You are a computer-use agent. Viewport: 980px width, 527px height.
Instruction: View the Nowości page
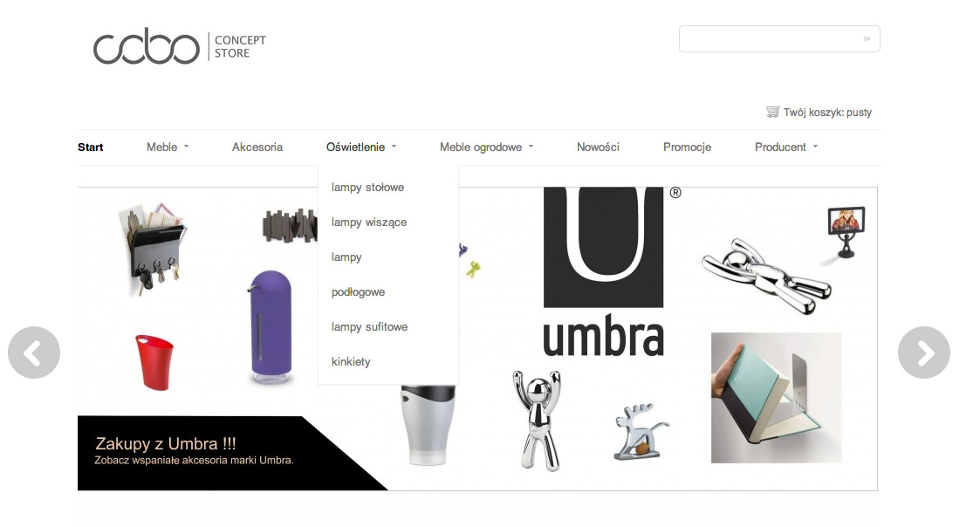coord(598,147)
